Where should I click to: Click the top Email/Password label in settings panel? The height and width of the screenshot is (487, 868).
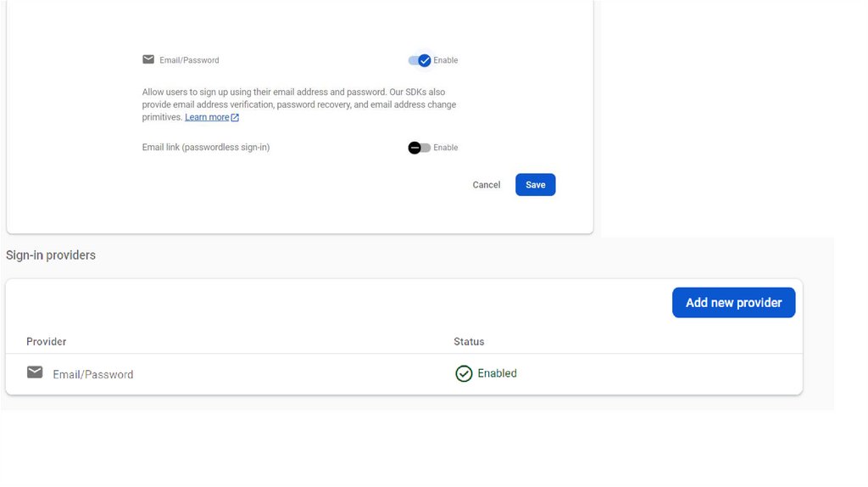coord(189,60)
